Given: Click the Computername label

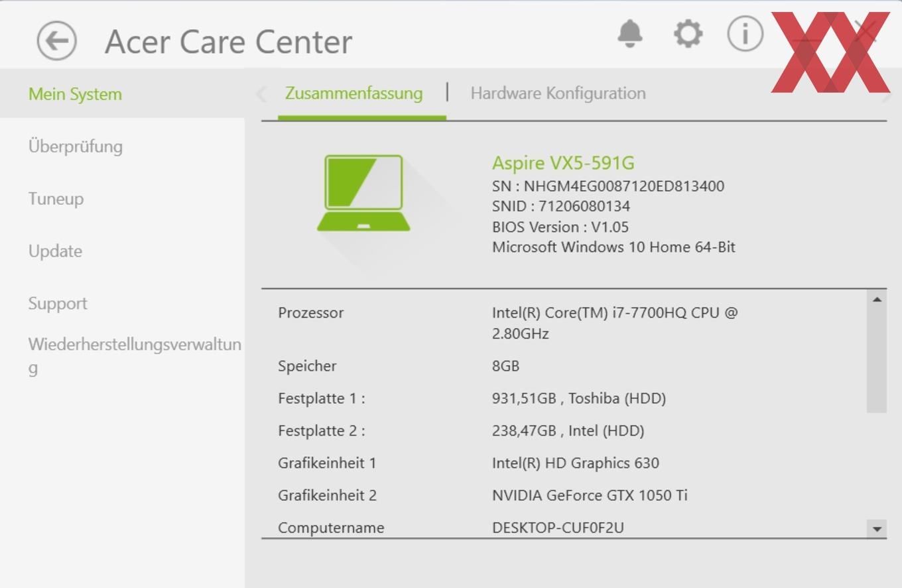Looking at the screenshot, I should (331, 528).
